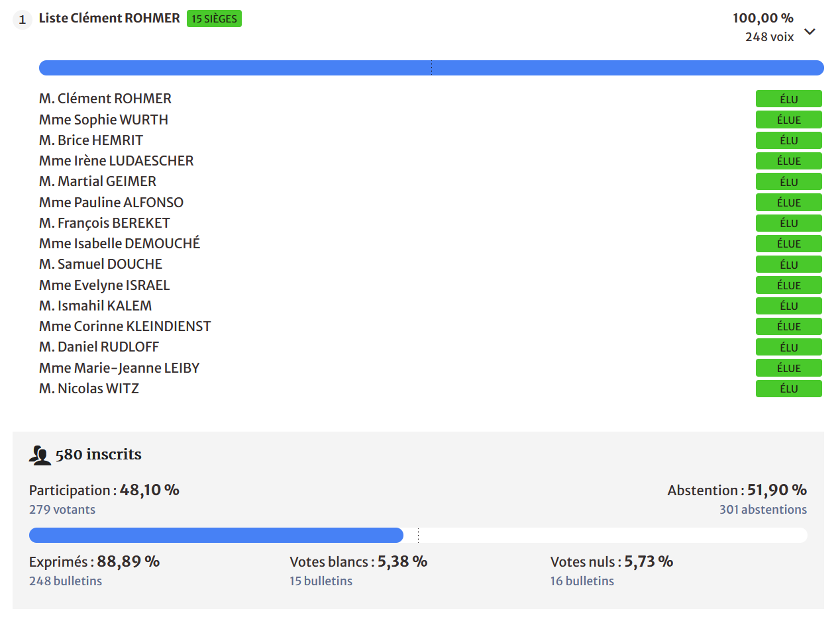Click the 15 bulletins under Votes blancs
This screenshot has height=617, width=840.
click(x=321, y=581)
